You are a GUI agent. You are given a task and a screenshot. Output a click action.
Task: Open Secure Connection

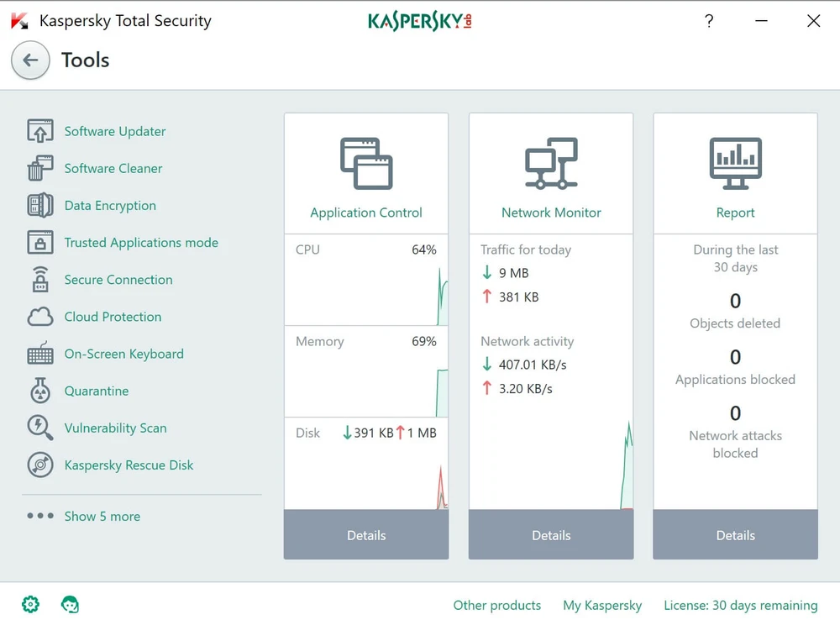[118, 280]
